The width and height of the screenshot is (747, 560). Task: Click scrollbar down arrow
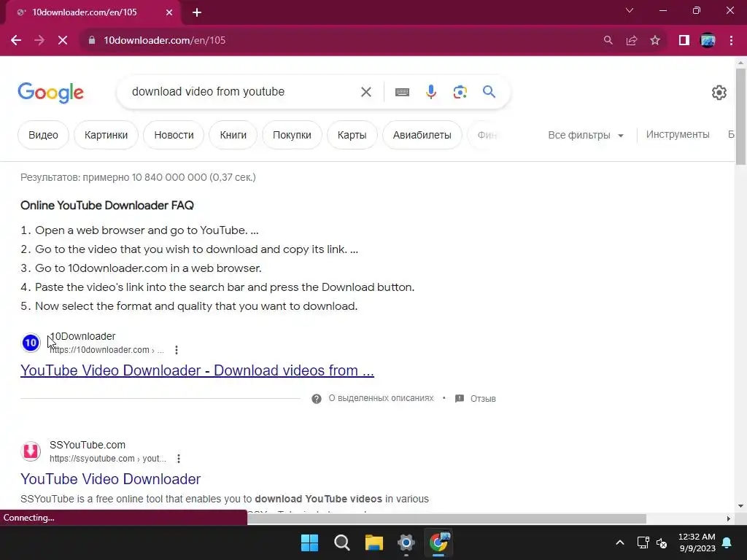[x=741, y=506]
